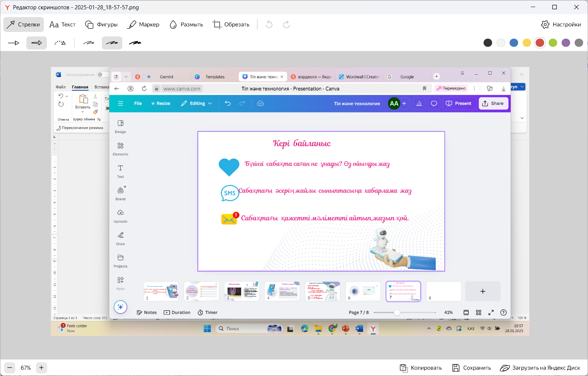Open the Design panel in the Canva sidebar
Screen dimensions: 588x376
(x=120, y=127)
